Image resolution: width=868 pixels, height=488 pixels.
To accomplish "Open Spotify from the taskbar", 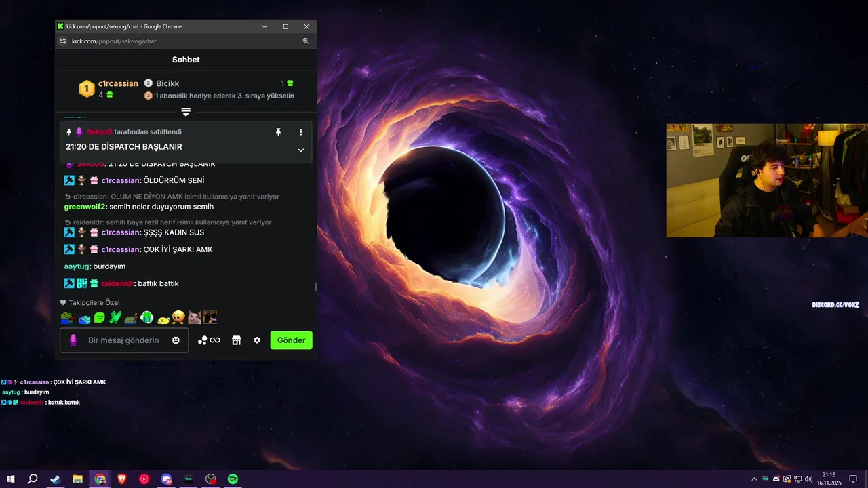I will [233, 479].
